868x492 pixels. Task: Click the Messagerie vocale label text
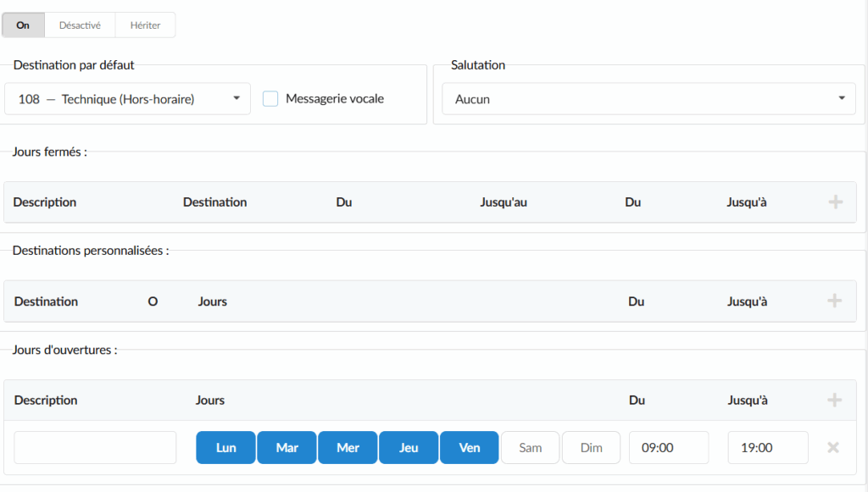pos(335,99)
